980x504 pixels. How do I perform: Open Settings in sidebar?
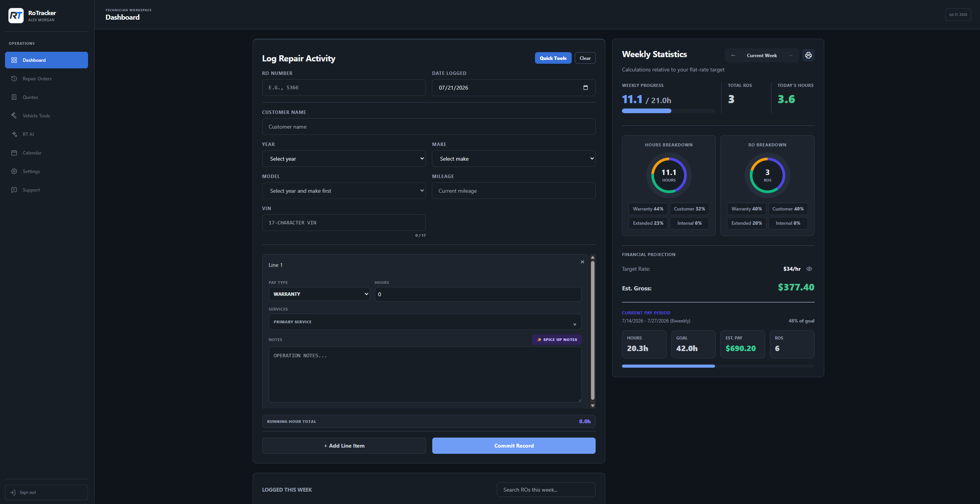[x=46, y=171]
